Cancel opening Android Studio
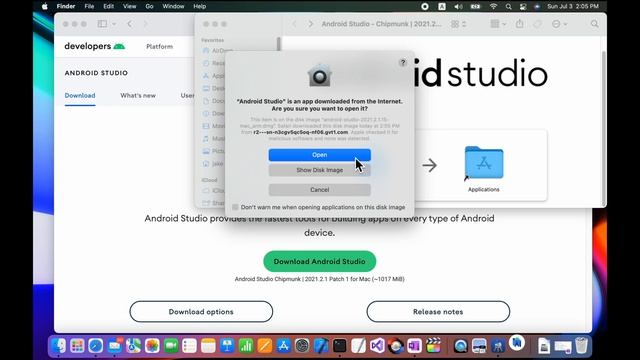 click(320, 190)
